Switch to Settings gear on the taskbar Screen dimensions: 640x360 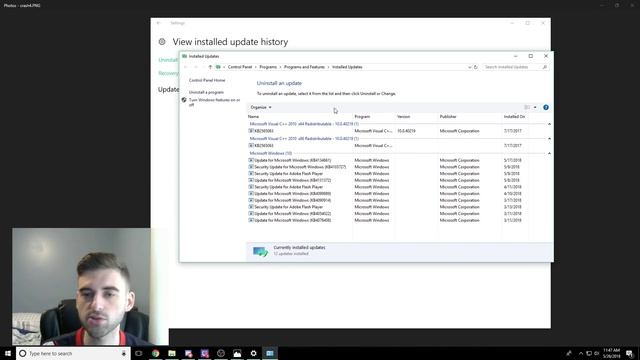[253, 353]
